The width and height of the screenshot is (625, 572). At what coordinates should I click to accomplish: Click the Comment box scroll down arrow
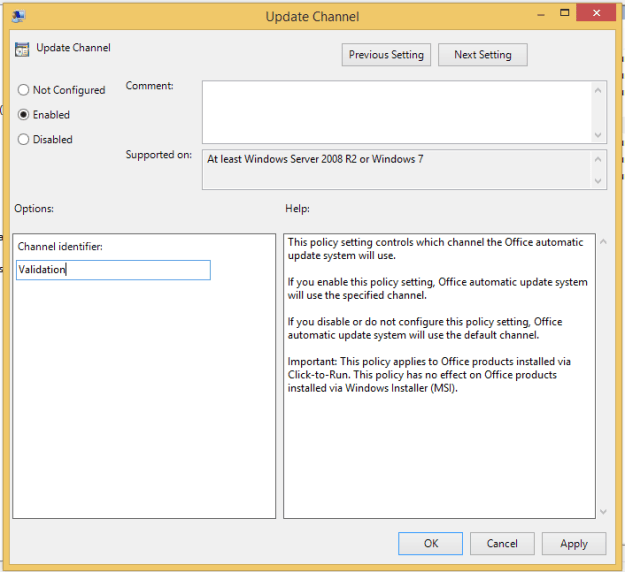click(598, 135)
